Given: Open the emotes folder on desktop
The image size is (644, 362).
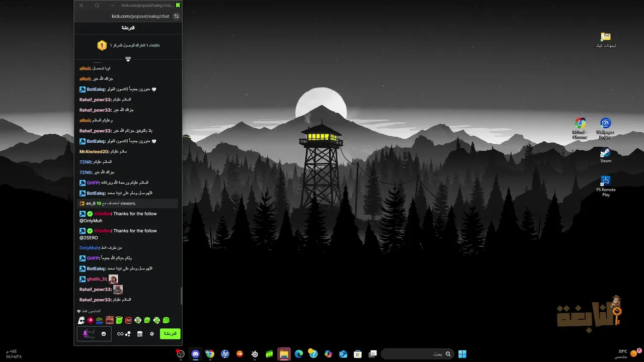Looking at the screenshot, I should (x=606, y=40).
